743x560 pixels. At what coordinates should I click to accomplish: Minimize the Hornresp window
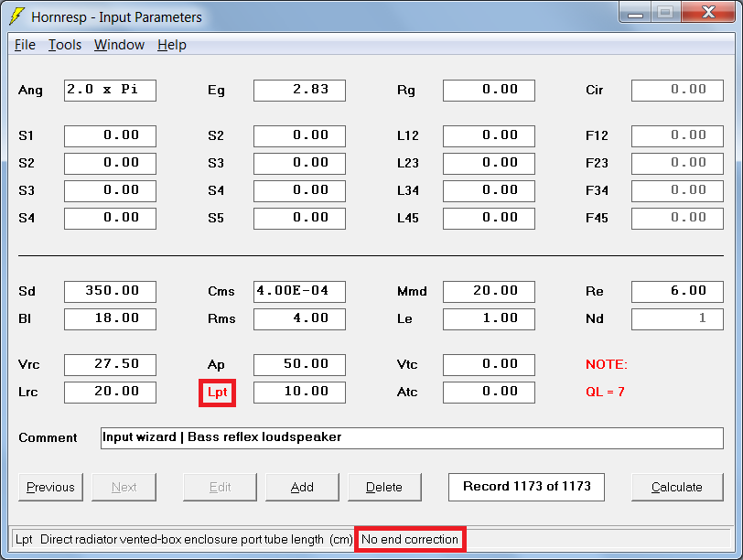(635, 13)
